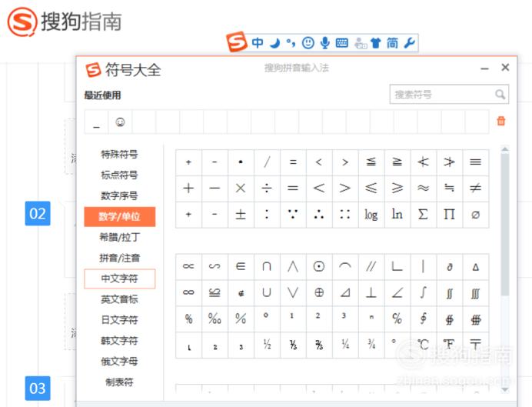Viewport: 532px width, 407px height.
Task: Insert the plus-minus ± symbol
Action: pyautogui.click(x=241, y=214)
